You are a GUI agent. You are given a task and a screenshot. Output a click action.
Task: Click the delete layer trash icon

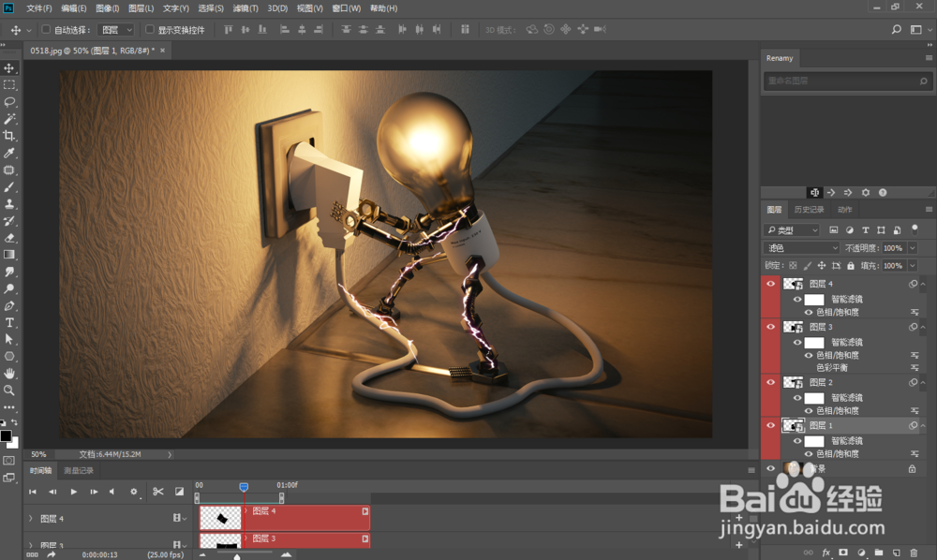913,553
